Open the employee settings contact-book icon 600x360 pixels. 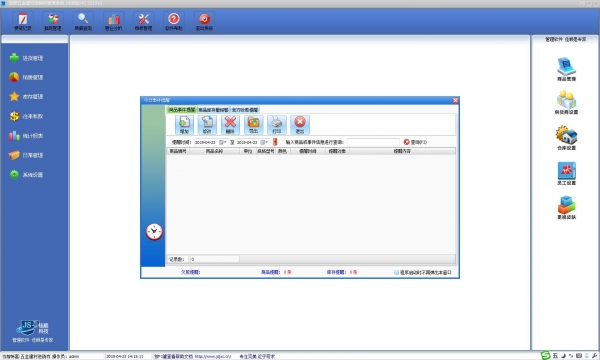pos(566,173)
